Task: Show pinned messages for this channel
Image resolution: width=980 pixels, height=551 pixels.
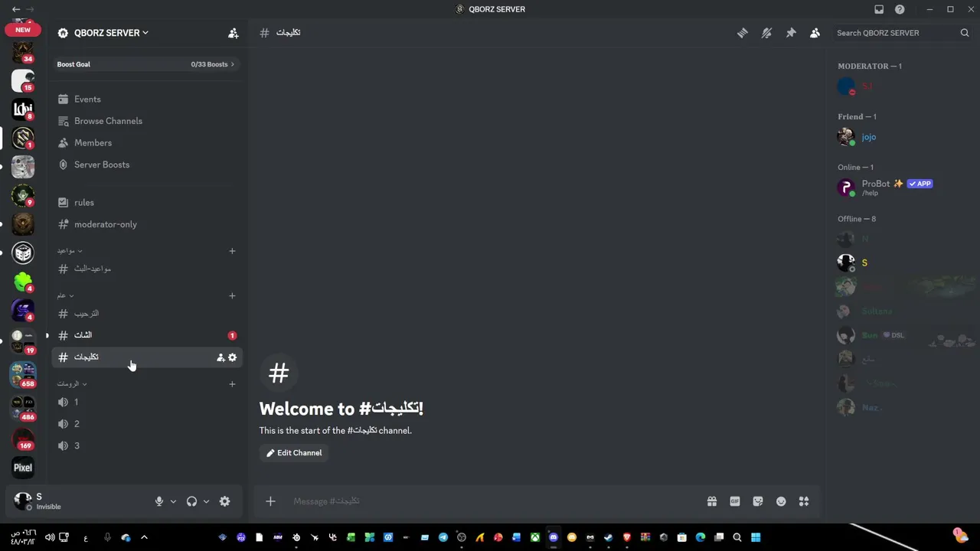Action: (x=791, y=33)
